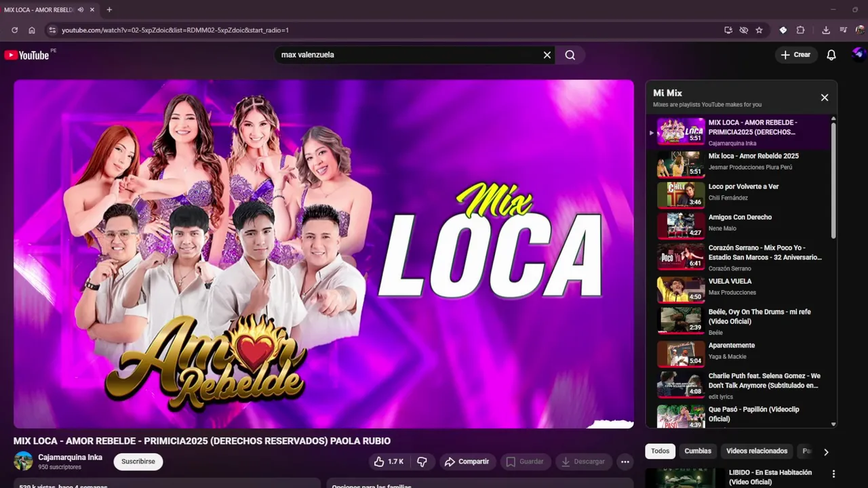
Task: Open a new browser tab
Action: point(109,9)
